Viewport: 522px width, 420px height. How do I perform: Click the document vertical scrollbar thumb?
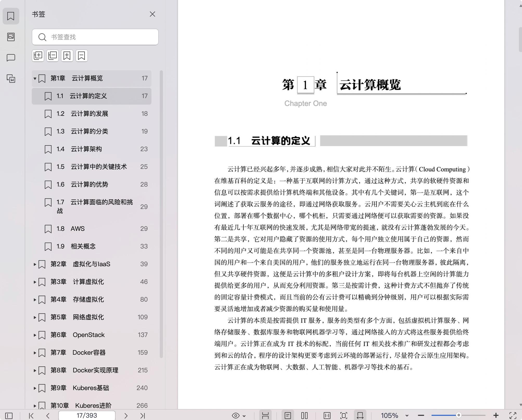[520, 39]
